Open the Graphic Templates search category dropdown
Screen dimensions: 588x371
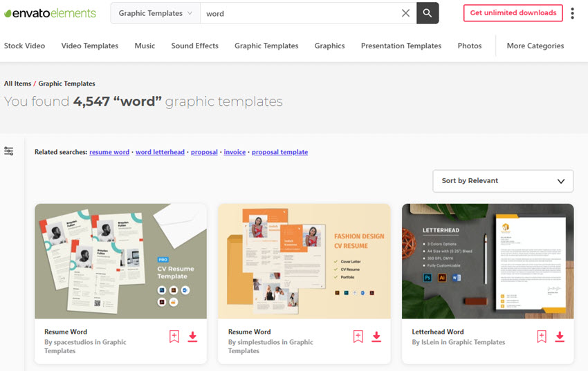155,13
